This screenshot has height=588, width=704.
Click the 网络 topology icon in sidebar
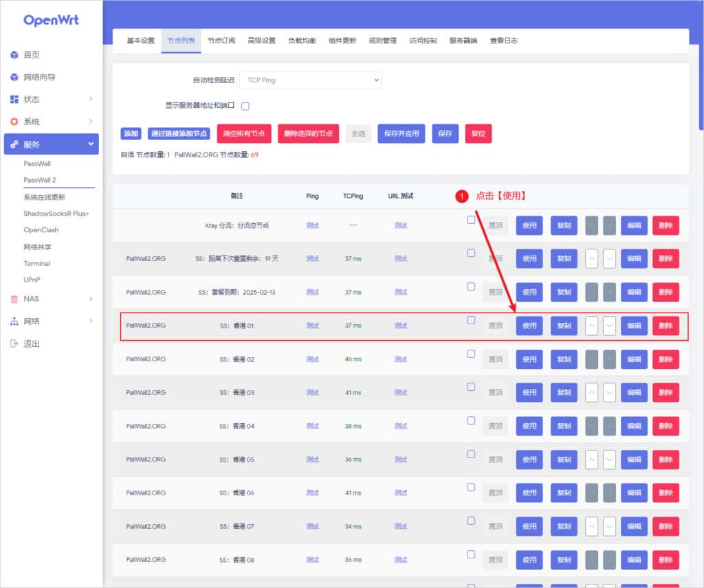(14, 321)
